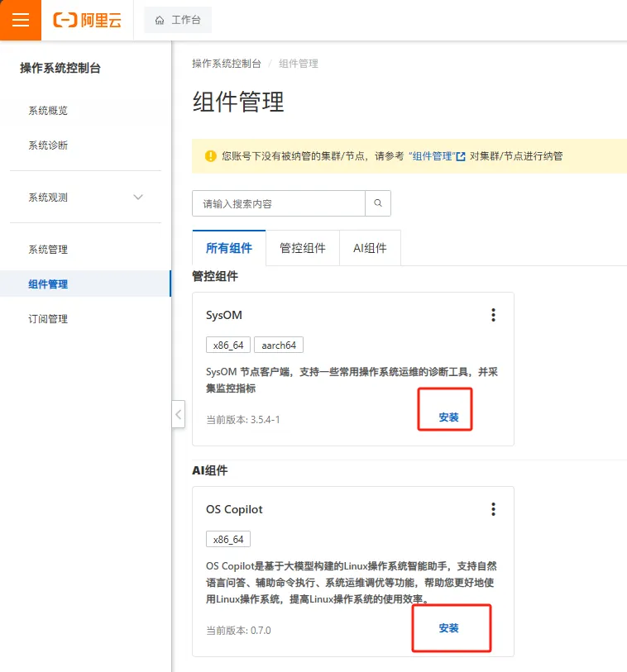Image resolution: width=627 pixels, height=672 pixels.
Task: Click the home icon next to 工作台
Action: tap(160, 20)
